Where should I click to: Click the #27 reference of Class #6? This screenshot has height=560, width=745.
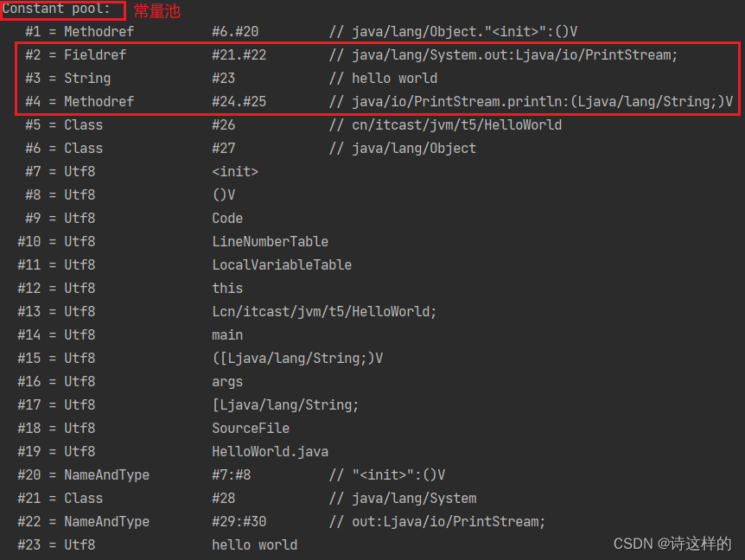223,148
